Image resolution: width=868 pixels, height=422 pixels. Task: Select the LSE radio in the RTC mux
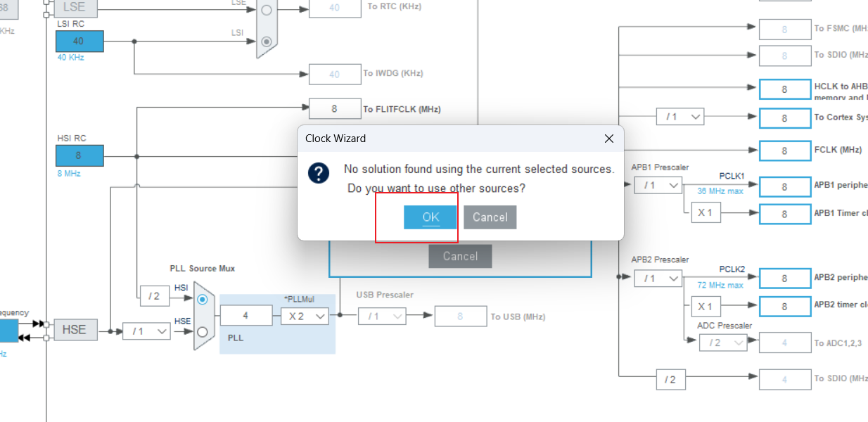click(266, 10)
